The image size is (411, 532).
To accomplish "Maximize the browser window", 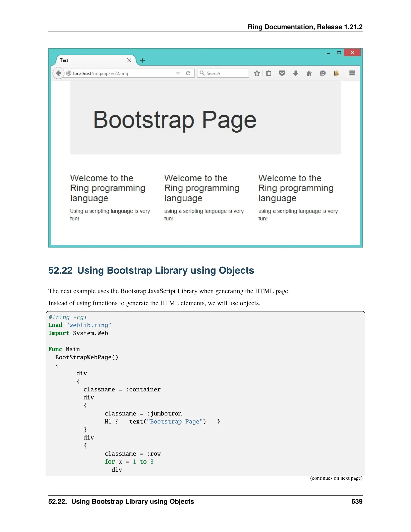I will pos(339,52).
